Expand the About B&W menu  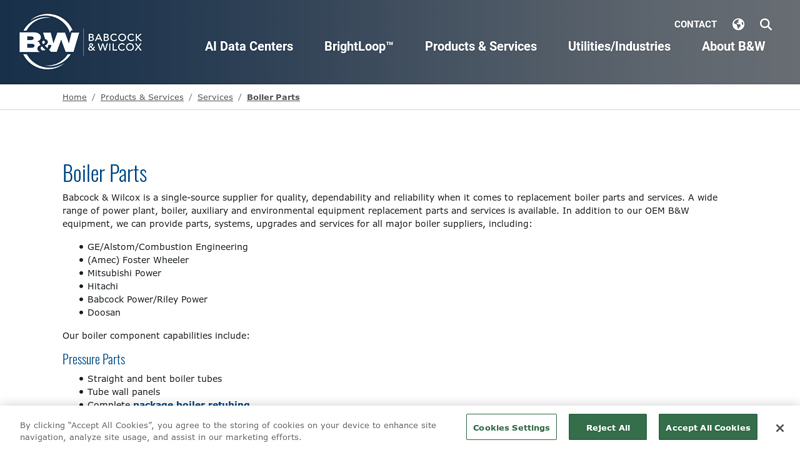coord(733,46)
